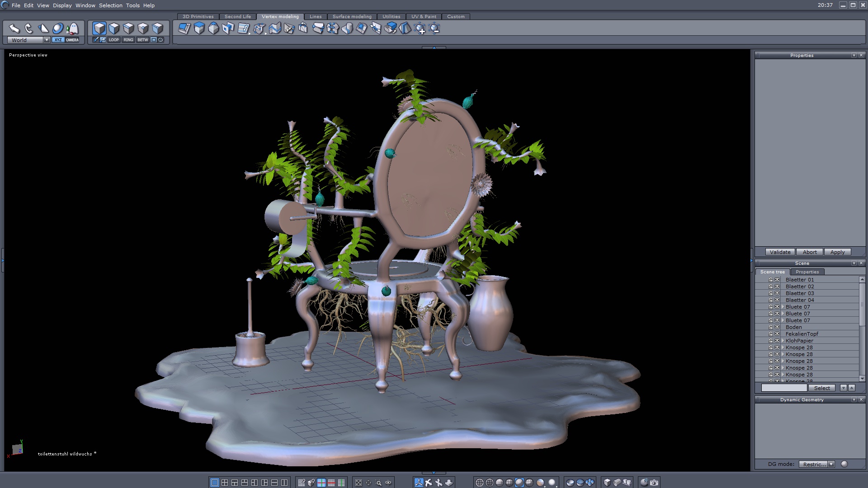Image resolution: width=868 pixels, height=488 pixels.
Task: Switch to single viewport layout icon
Action: [x=215, y=483]
